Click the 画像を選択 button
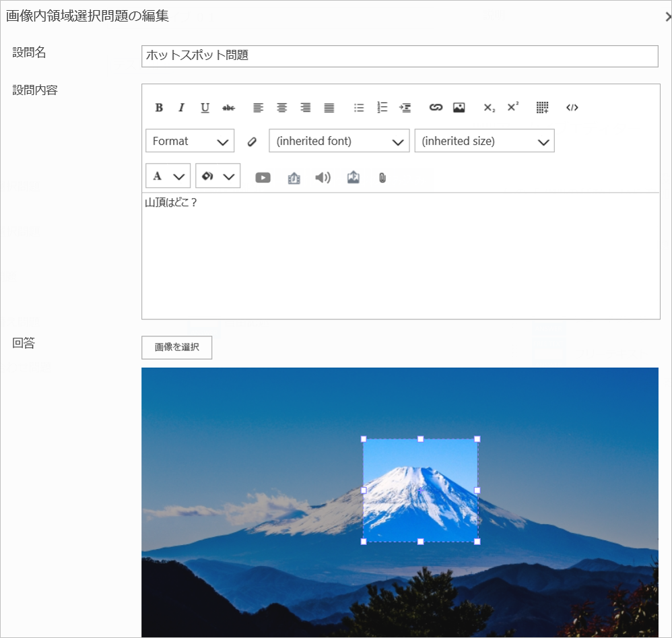672x638 pixels. (x=177, y=348)
